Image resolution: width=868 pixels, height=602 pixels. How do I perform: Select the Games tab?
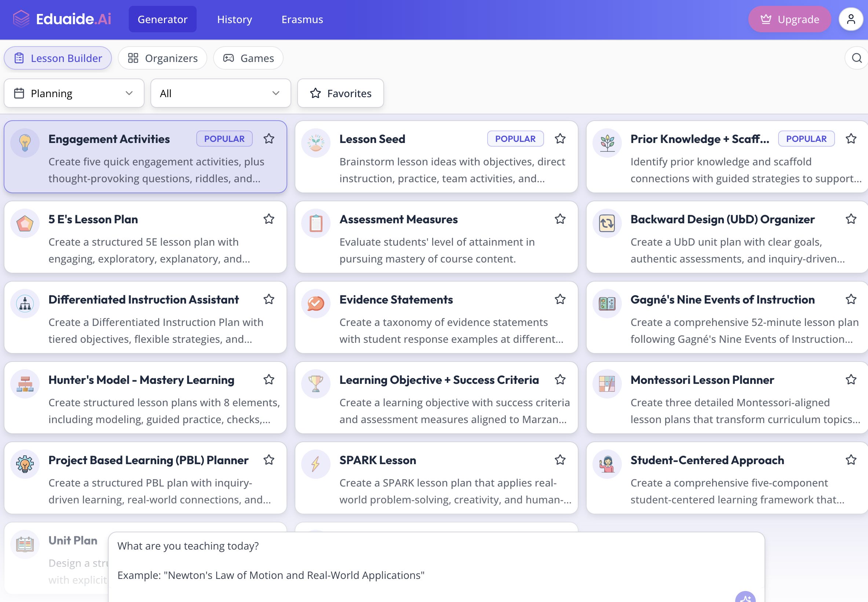[248, 58]
